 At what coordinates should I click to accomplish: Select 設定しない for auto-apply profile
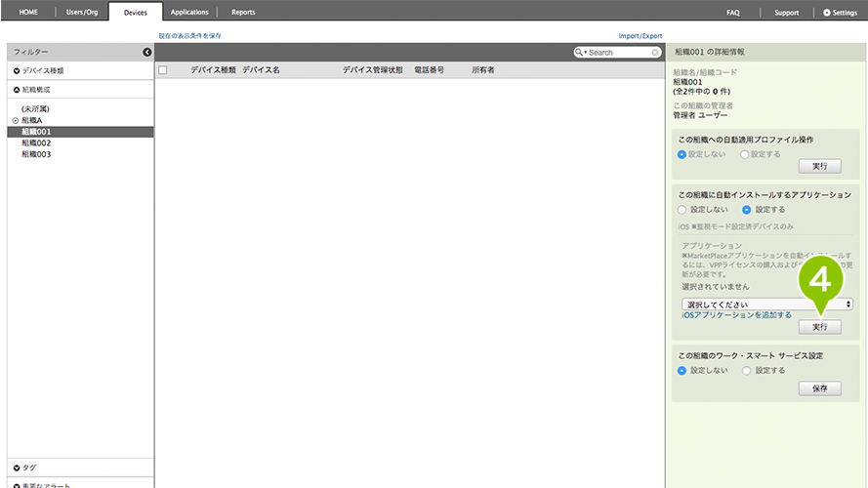tap(682, 154)
